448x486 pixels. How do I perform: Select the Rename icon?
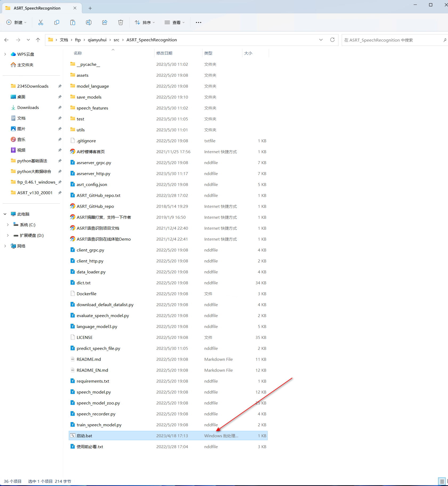click(89, 22)
